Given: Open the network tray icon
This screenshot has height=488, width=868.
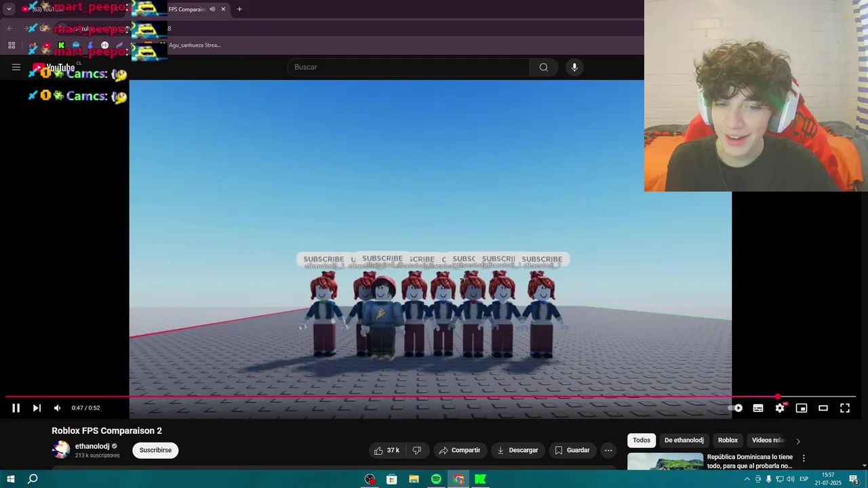Looking at the screenshot, I should 780,479.
